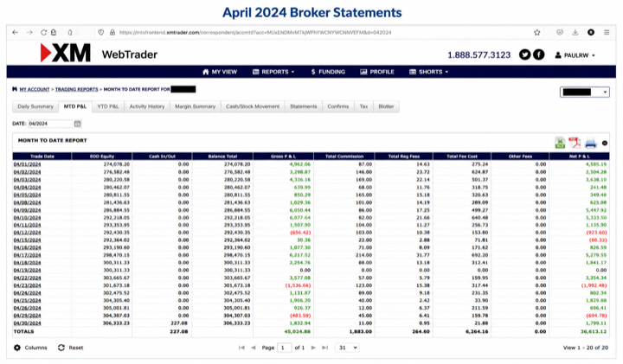
Task: Go forward with the browser forward arrow
Action: tap(29, 33)
